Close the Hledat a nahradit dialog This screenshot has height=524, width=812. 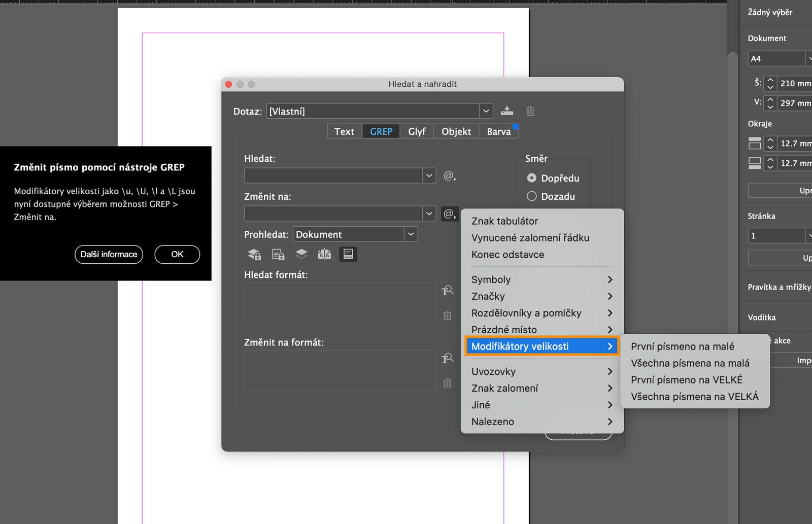pyautogui.click(x=228, y=84)
